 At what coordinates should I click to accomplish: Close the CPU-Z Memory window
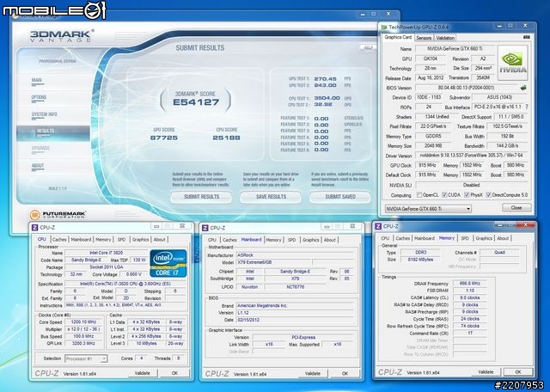point(525,224)
